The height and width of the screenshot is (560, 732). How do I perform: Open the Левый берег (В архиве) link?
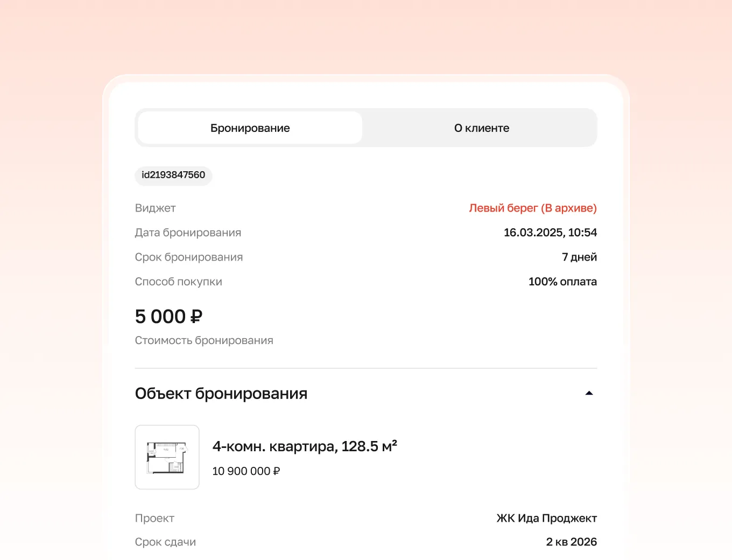pyautogui.click(x=533, y=208)
